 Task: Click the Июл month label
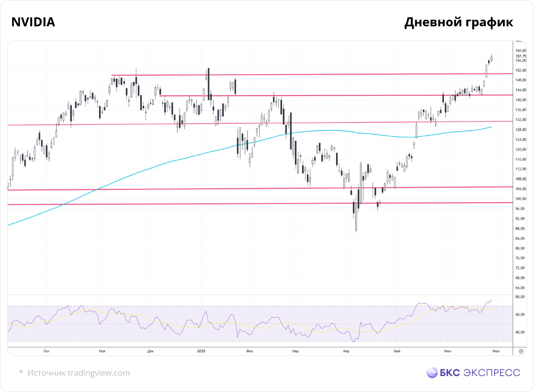click(x=495, y=350)
